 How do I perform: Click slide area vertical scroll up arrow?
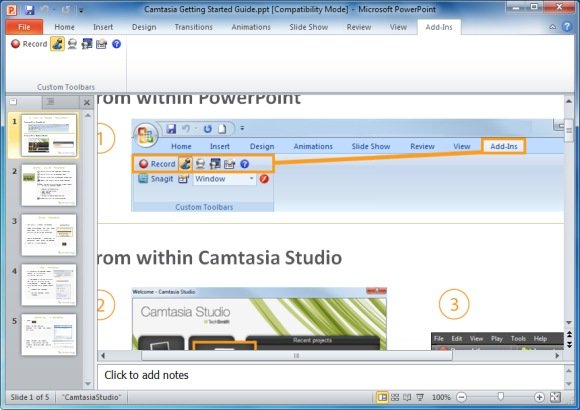[569, 101]
